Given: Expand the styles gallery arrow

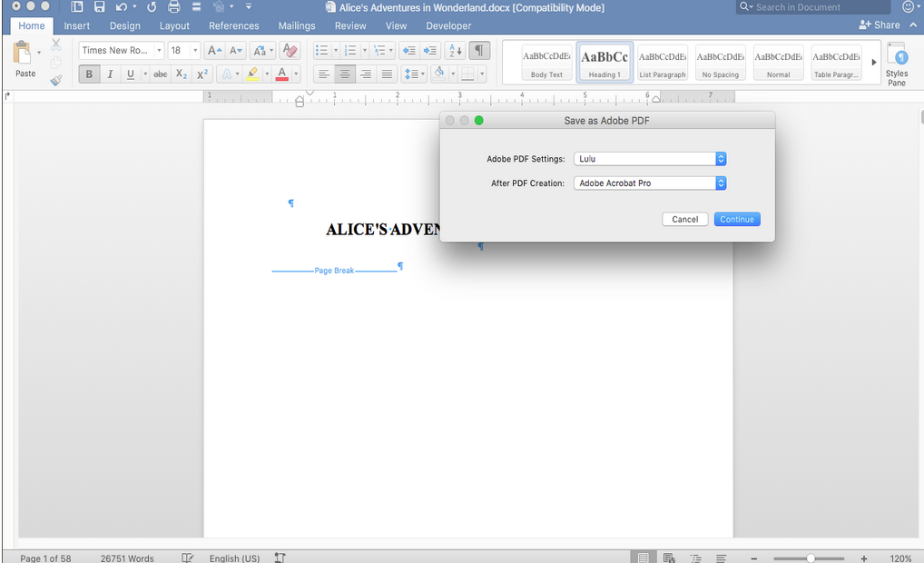Looking at the screenshot, I should tap(874, 62).
